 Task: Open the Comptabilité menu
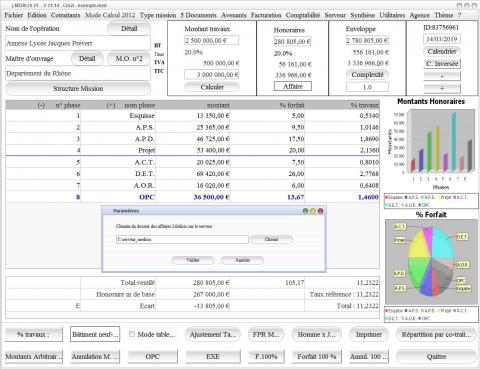pyautogui.click(x=303, y=15)
